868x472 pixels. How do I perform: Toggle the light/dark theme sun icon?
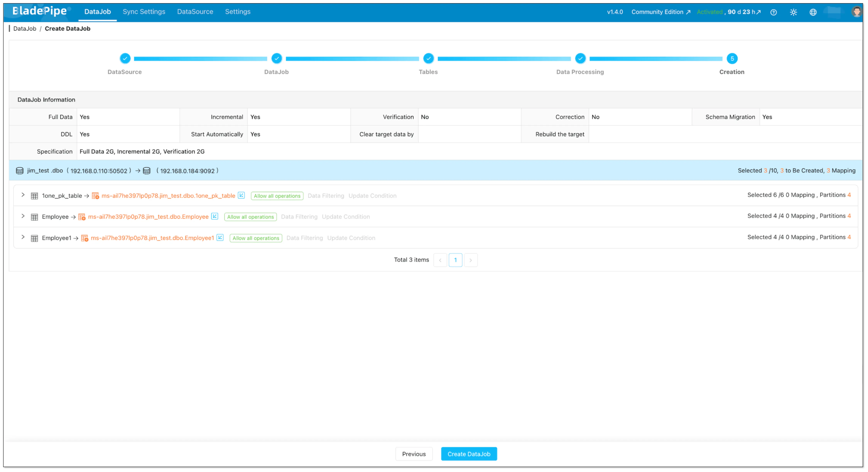click(794, 12)
